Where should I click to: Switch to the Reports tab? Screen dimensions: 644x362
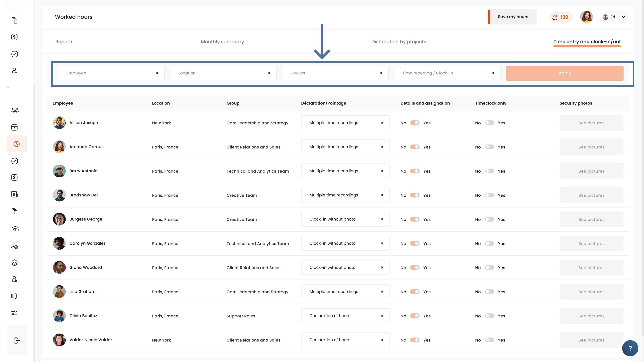tap(64, 42)
